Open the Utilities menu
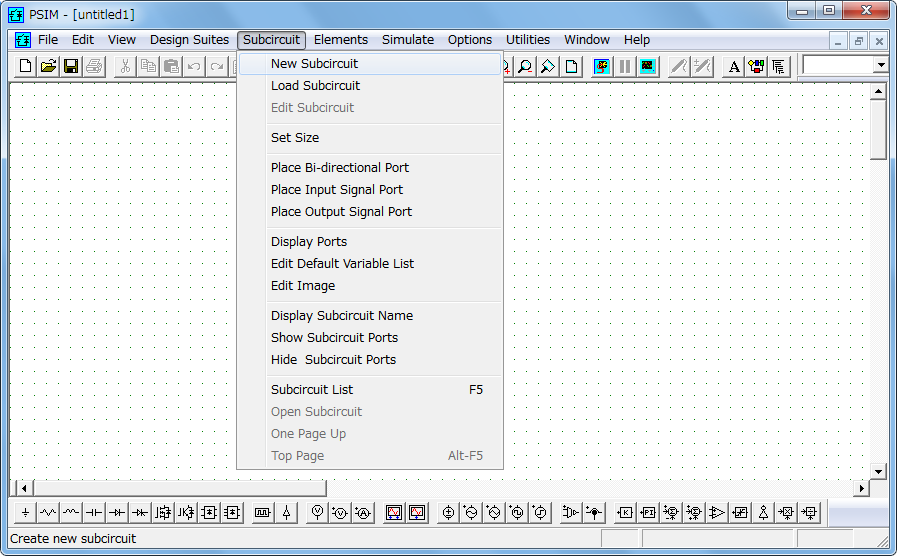897x556 pixels. point(528,39)
